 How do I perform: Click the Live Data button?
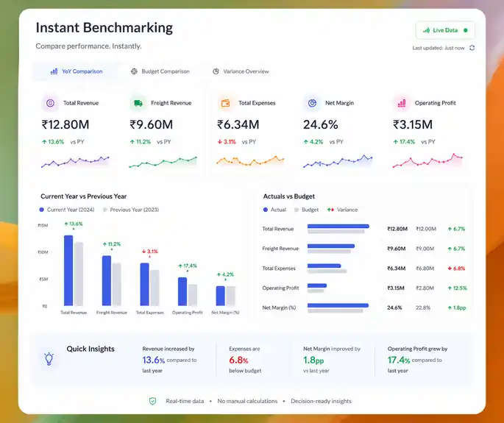click(x=445, y=30)
